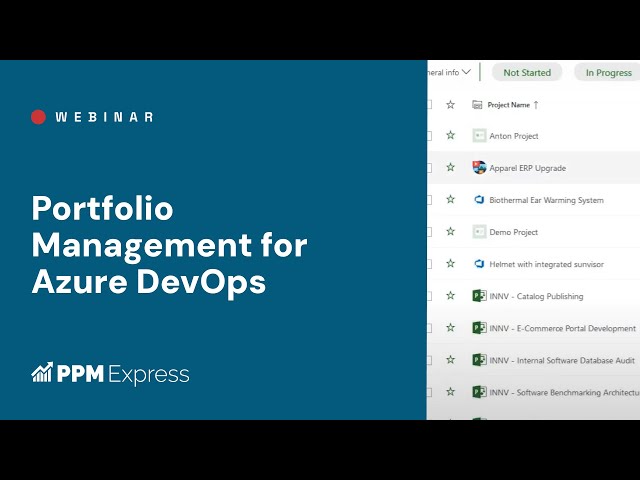Star the Apparel ERP Upgrade row
Image resolution: width=640 pixels, height=480 pixels.
[x=450, y=167]
